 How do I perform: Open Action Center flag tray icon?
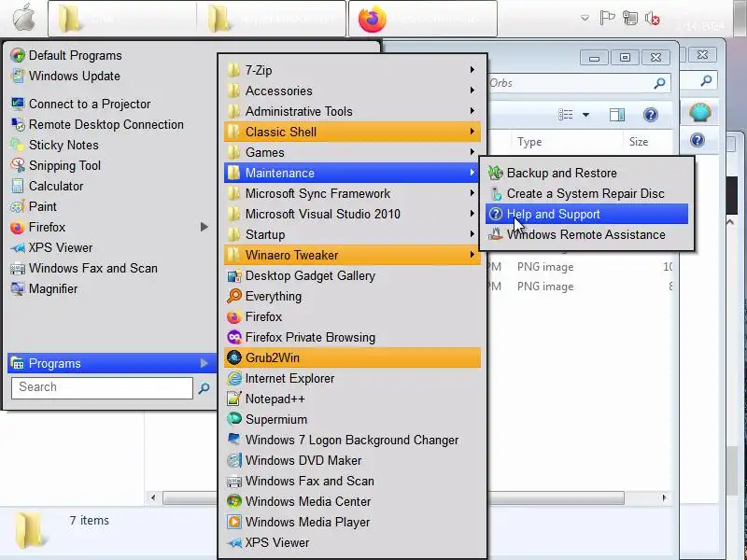point(606,18)
